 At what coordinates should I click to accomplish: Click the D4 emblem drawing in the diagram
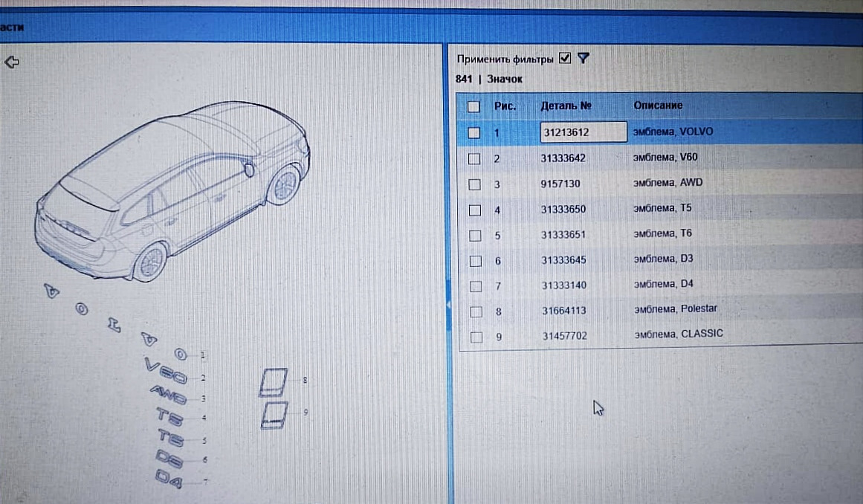tap(171, 479)
